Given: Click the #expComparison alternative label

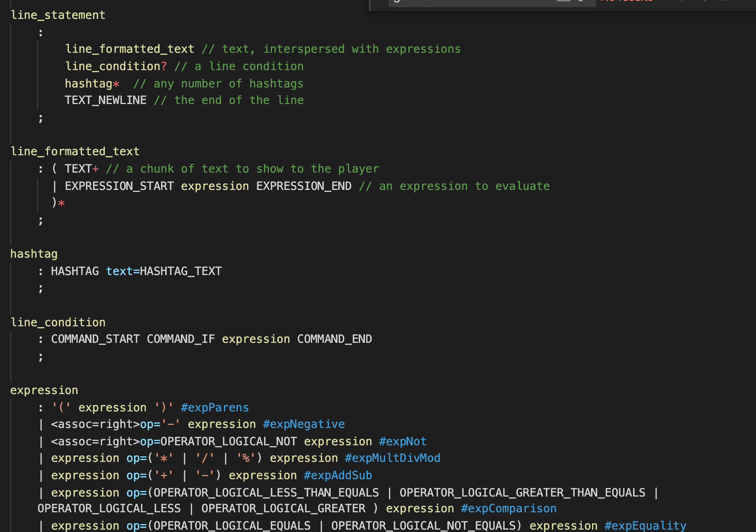Looking at the screenshot, I should point(508,508).
